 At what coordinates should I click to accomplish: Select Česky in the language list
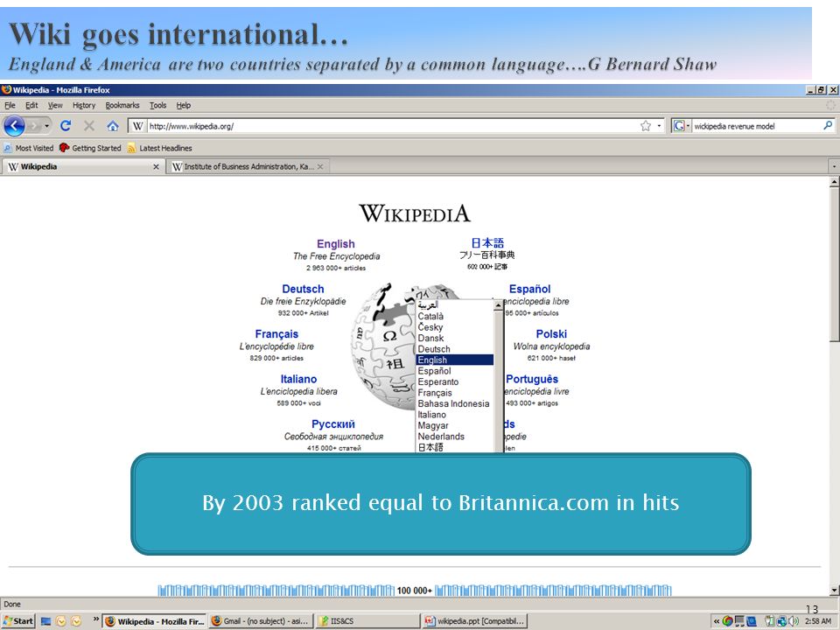(x=454, y=327)
